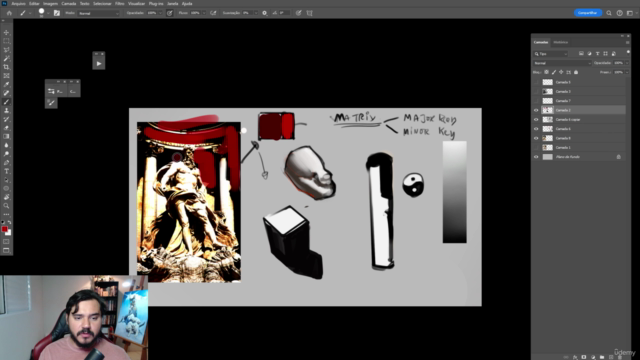Select the Dodge tool
Screen dimensions: 640x360
click(x=6, y=154)
